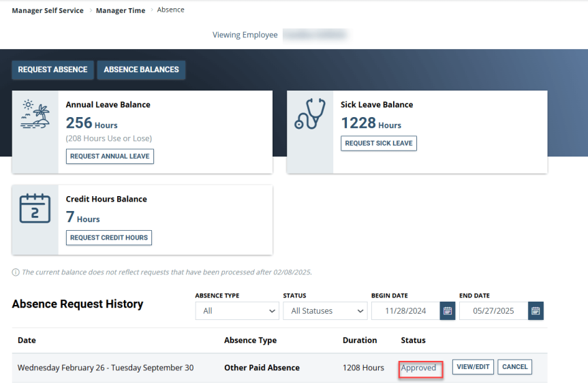Click View/Edit for Other Paid Absence
588x384 pixels.
[473, 367]
